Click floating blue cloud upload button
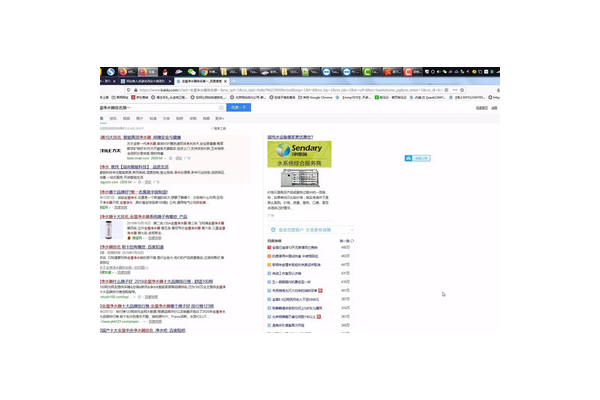 (417, 158)
